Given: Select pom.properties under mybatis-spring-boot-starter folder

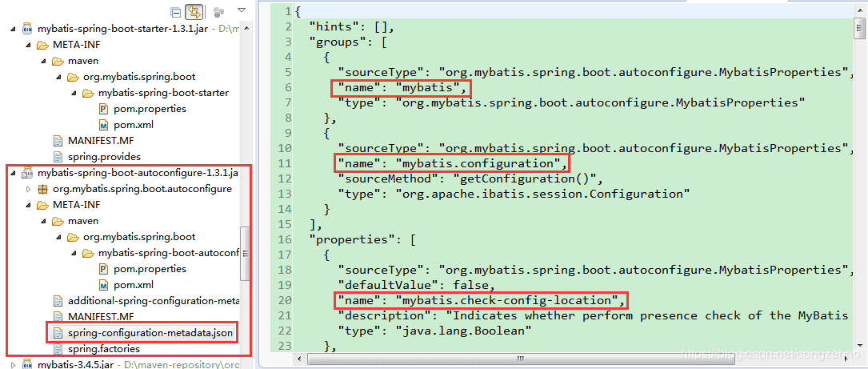Looking at the screenshot, I should point(150,109).
